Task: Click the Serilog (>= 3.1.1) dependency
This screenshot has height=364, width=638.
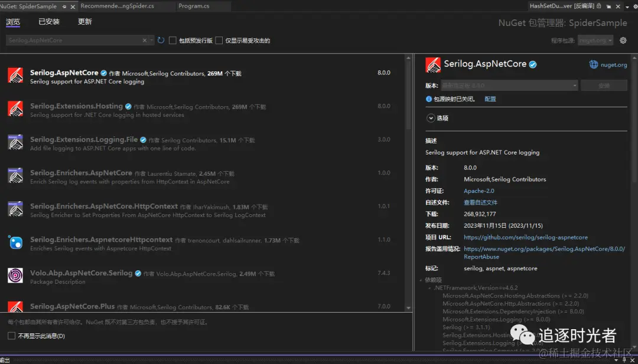Action: (x=466, y=327)
